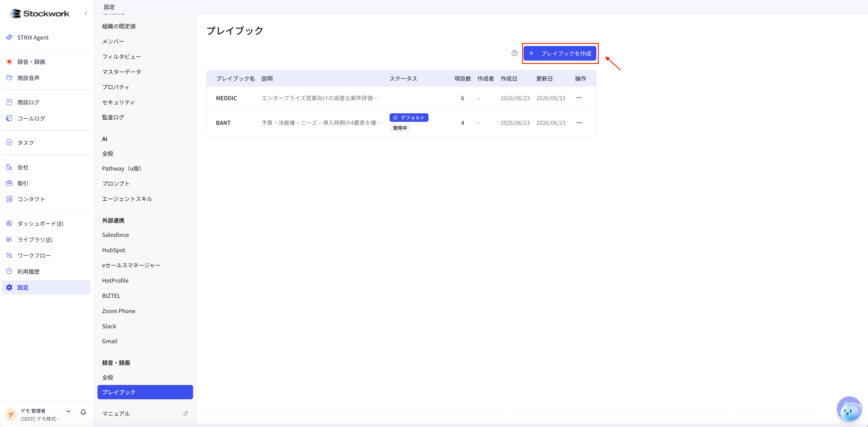Click the external link icon beside マニュアル
The height and width of the screenshot is (427, 868).
pos(186,413)
